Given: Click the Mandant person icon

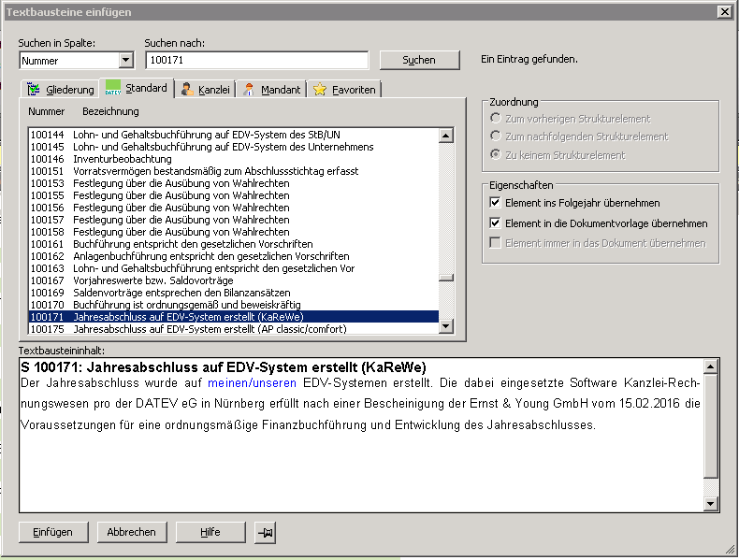Looking at the screenshot, I should click(249, 90).
